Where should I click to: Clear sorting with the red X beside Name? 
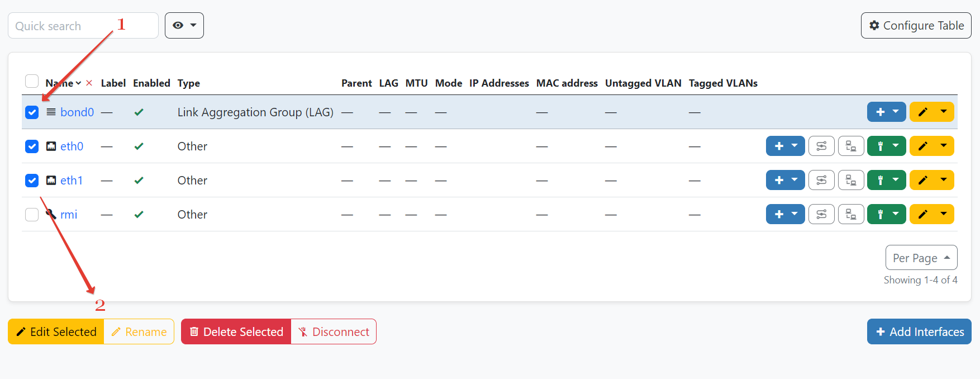click(89, 83)
